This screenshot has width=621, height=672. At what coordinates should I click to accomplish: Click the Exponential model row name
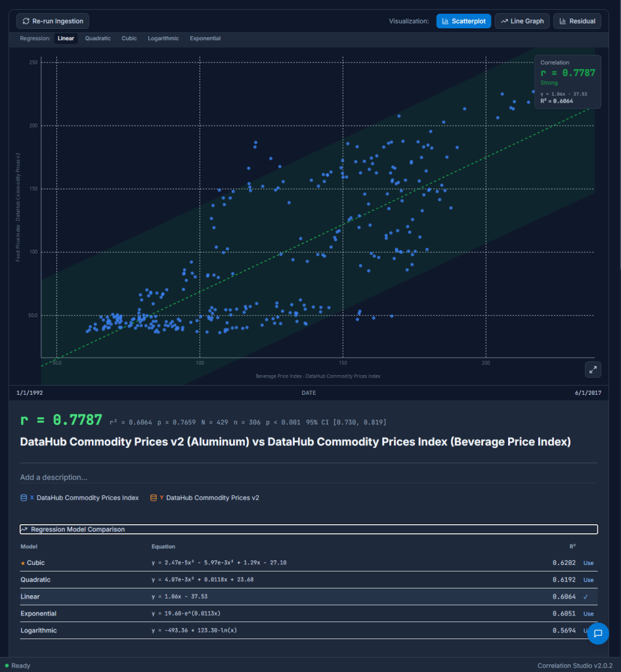pyautogui.click(x=39, y=614)
